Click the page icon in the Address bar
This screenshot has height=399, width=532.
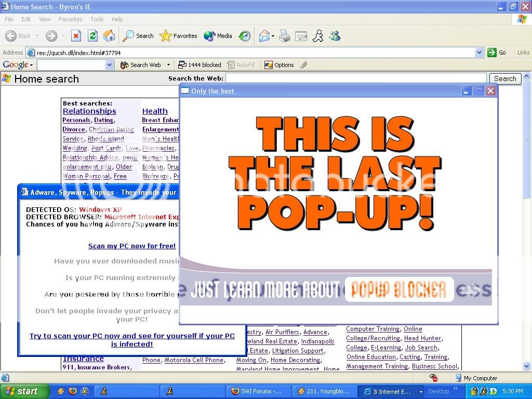[x=31, y=52]
